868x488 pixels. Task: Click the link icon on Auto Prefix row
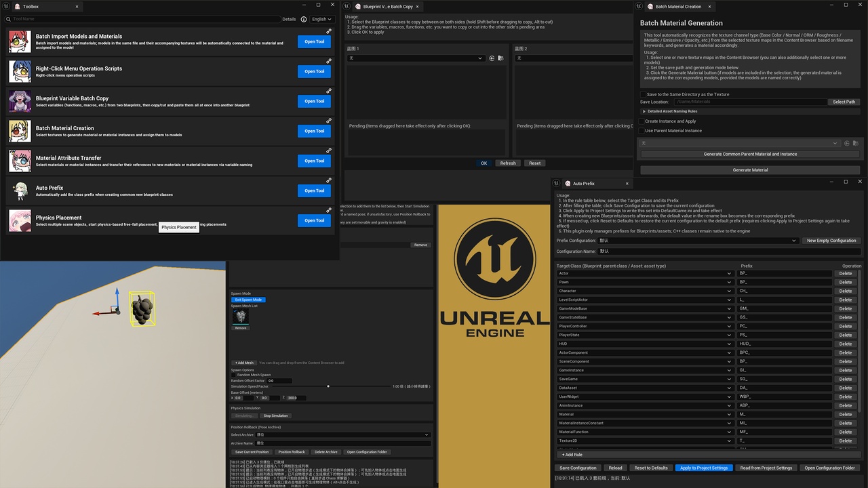[x=329, y=180]
